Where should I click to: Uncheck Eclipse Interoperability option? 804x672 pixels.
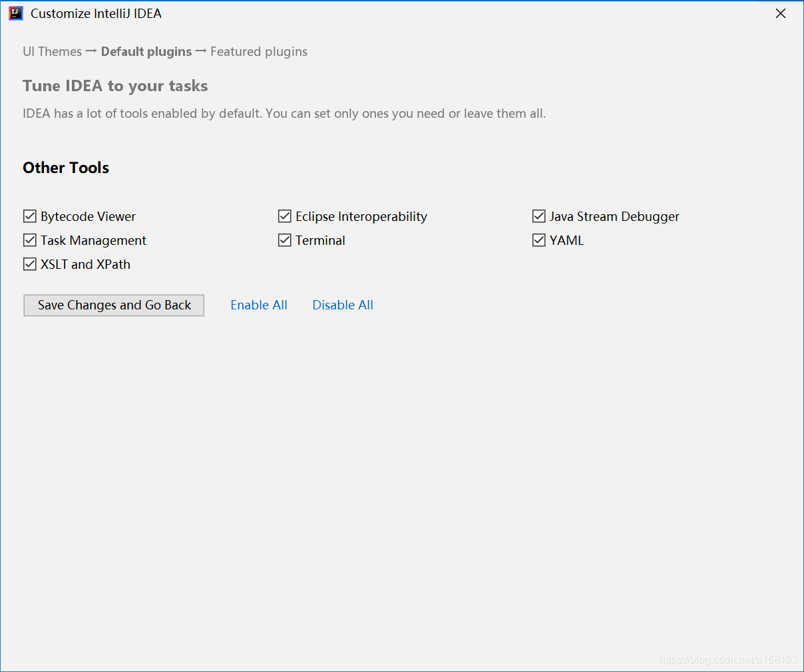click(285, 216)
